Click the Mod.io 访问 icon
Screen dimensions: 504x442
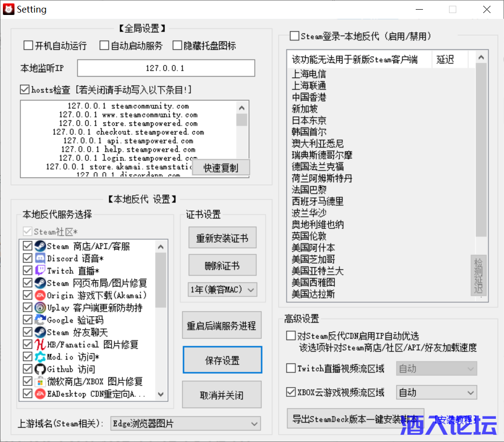(x=40, y=357)
